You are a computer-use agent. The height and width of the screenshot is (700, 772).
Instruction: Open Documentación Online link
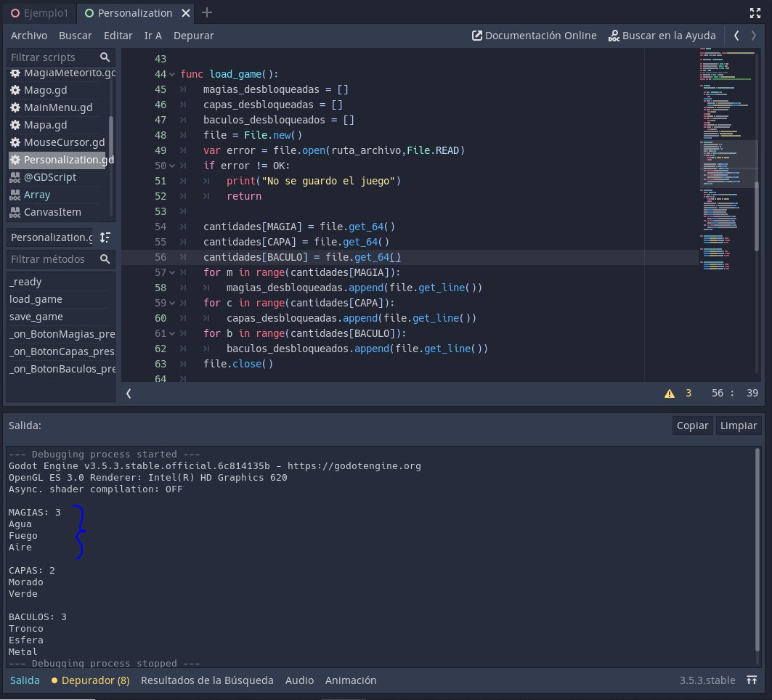pos(535,36)
